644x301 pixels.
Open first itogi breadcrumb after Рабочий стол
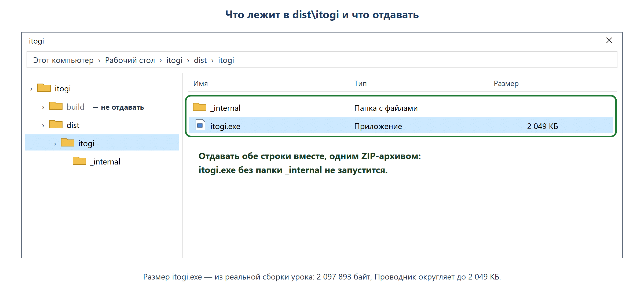[174, 60]
